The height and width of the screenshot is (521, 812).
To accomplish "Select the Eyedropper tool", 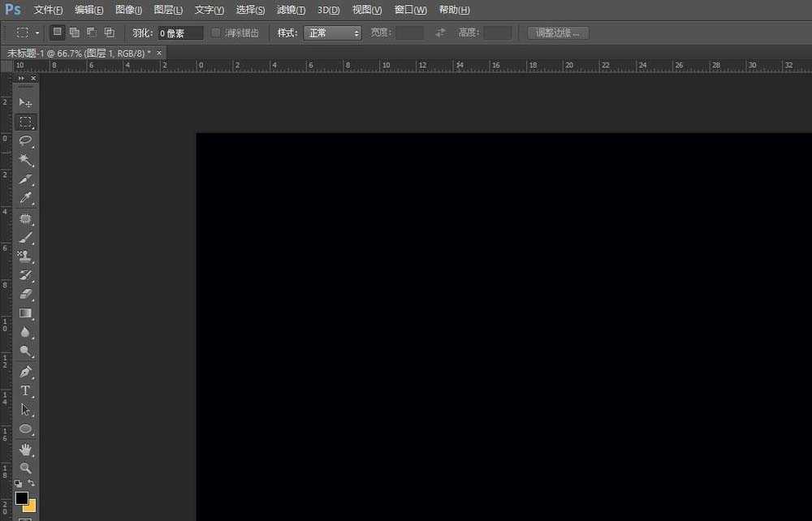I will click(26, 199).
